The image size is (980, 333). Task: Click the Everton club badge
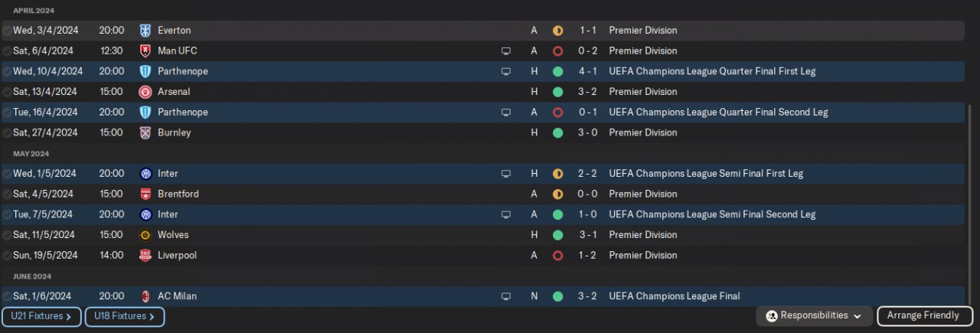pos(145,31)
